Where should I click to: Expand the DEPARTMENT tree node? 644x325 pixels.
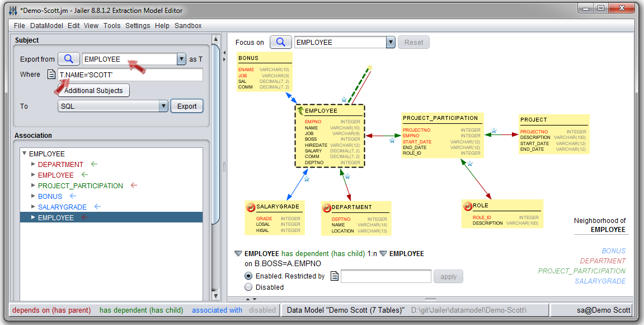33,165
